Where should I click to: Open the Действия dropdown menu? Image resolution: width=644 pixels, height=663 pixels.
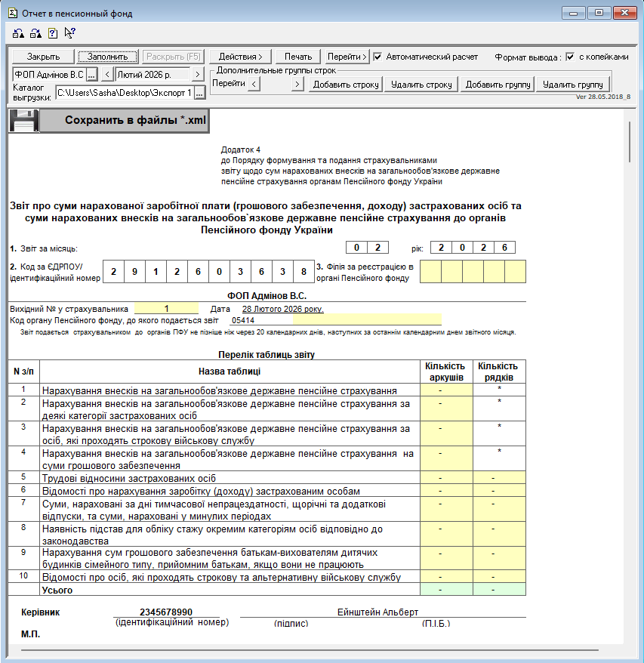(240, 57)
